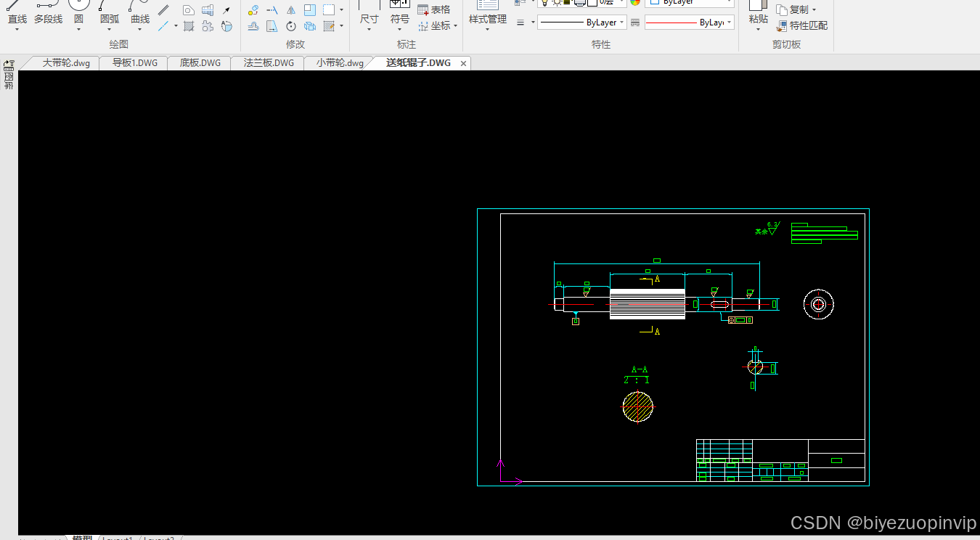
Task: Click the offset icon in 修改 panel
Action: click(253, 26)
